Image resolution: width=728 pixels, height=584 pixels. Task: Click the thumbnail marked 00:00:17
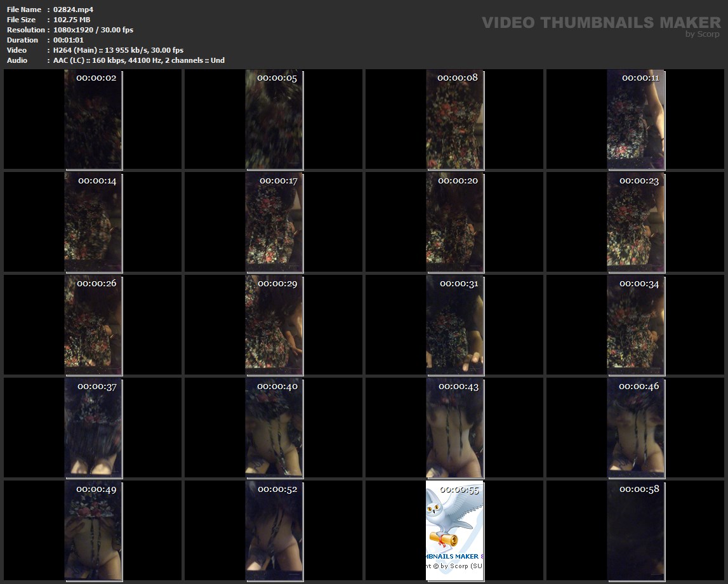[274, 222]
